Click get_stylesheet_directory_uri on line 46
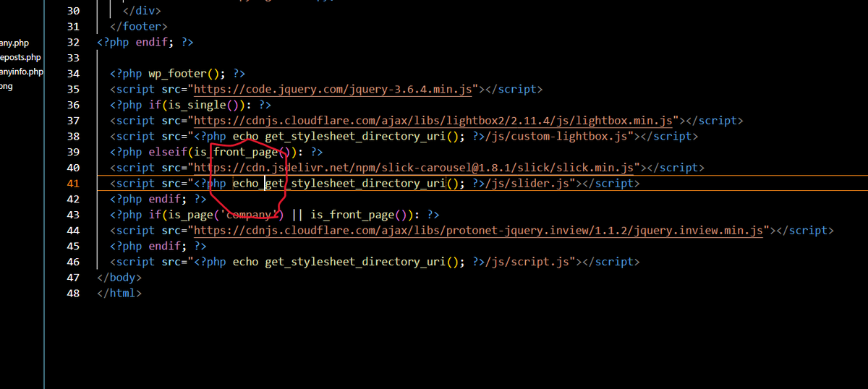Image resolution: width=868 pixels, height=389 pixels. pos(354,262)
